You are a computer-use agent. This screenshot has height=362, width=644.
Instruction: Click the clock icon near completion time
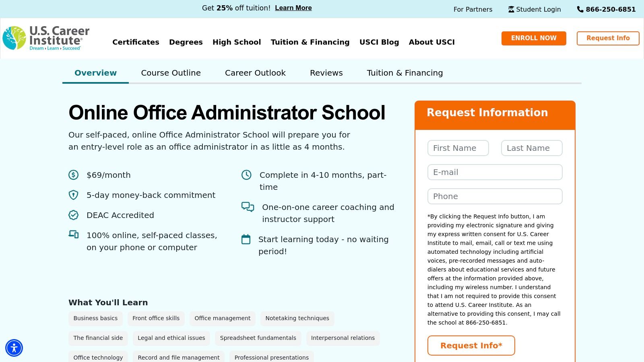coord(246,175)
